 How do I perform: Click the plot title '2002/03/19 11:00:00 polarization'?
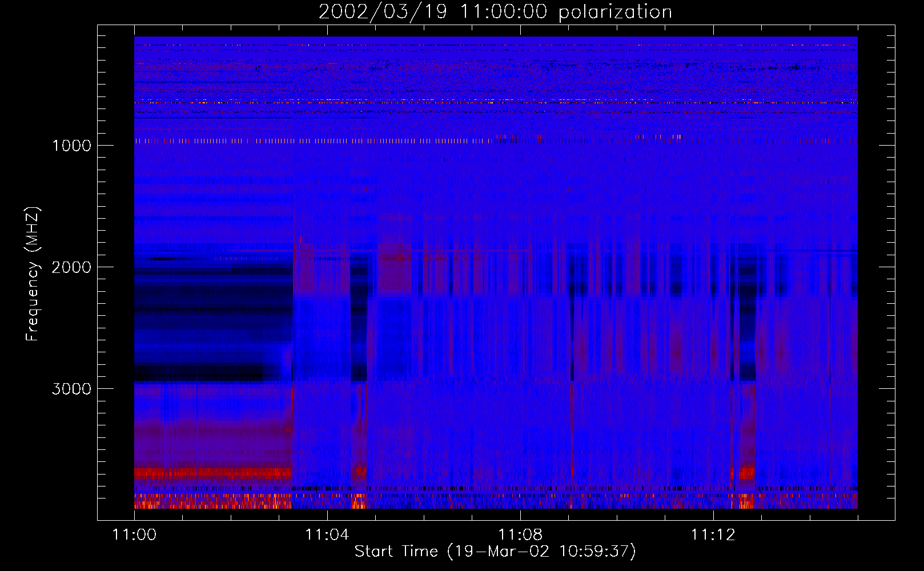click(x=495, y=12)
